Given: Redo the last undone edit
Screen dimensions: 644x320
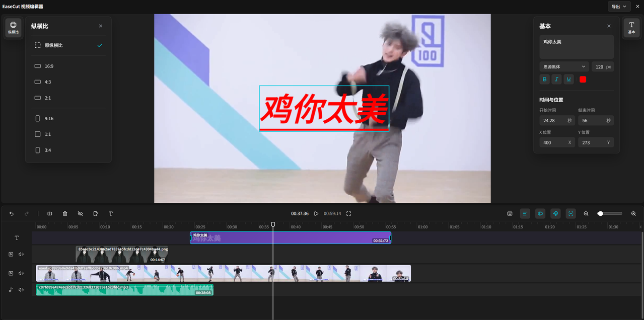Looking at the screenshot, I should point(27,214).
